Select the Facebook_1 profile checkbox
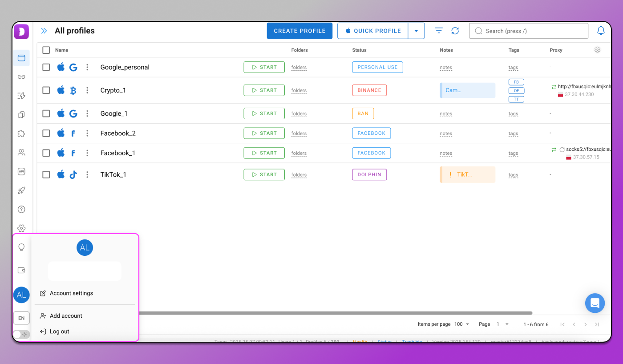 click(x=46, y=153)
